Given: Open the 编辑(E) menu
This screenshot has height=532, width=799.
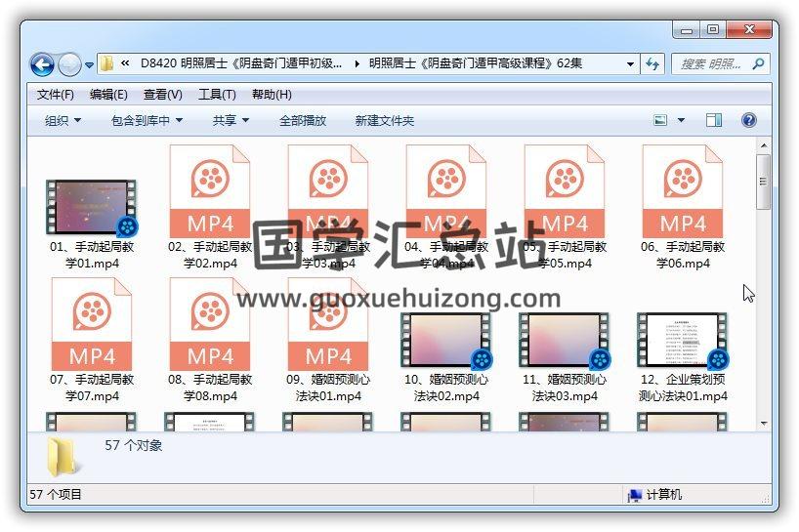Looking at the screenshot, I should [108, 95].
